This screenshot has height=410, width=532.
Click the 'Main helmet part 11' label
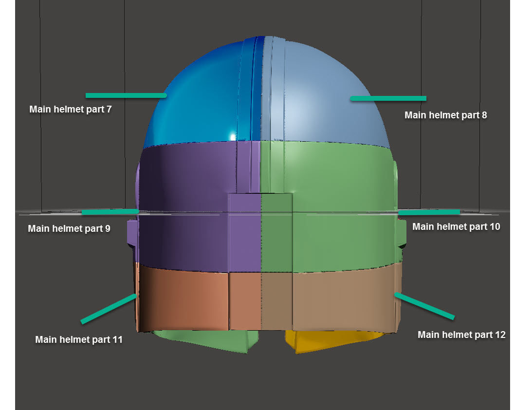[x=79, y=339]
